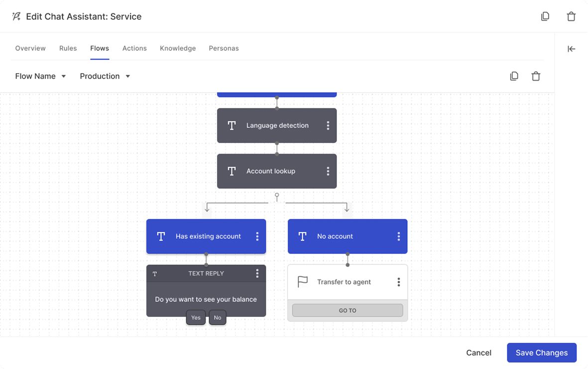Image resolution: width=588 pixels, height=369 pixels.
Task: Click the 'Do you want to see your balance' text
Action: 206,299
